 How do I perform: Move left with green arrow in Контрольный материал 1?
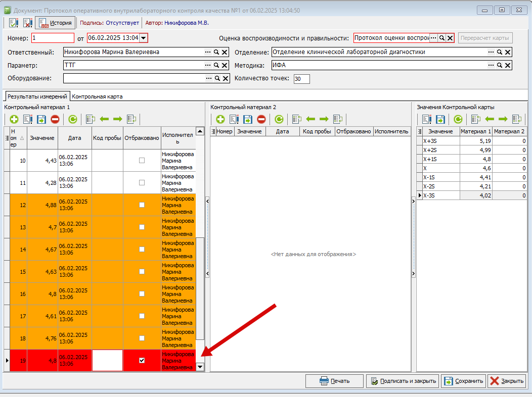point(104,119)
